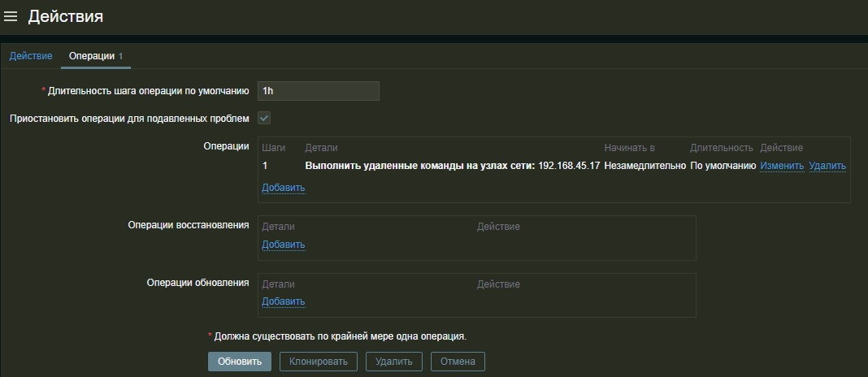Toggle pause operations for suppressed problems checkbox
Image resolution: width=868 pixels, height=377 pixels.
(264, 118)
